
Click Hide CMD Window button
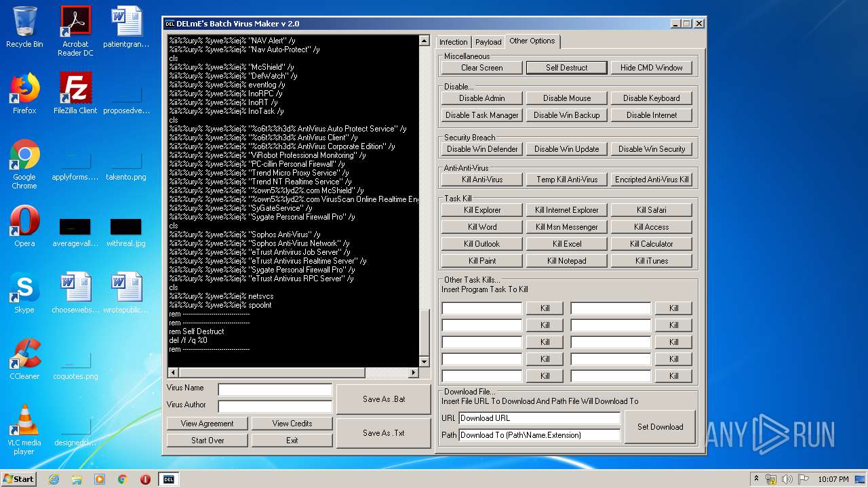point(652,68)
